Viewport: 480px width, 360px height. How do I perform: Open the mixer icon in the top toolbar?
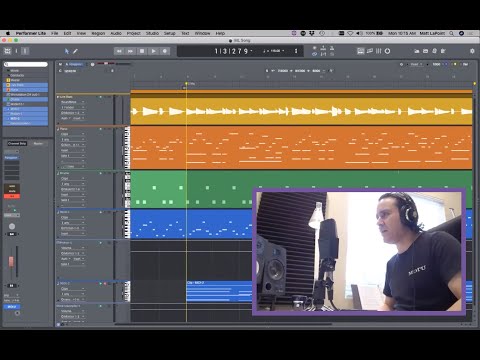pyautogui.click(x=379, y=51)
